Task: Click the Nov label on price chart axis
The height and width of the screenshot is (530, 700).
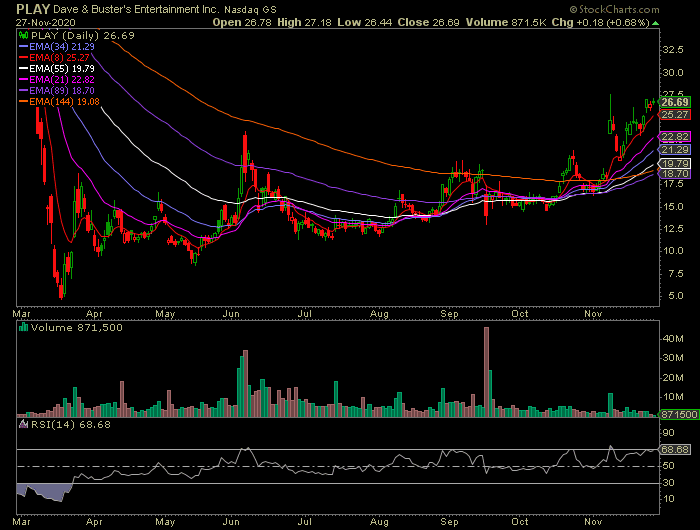Action: pyautogui.click(x=593, y=314)
